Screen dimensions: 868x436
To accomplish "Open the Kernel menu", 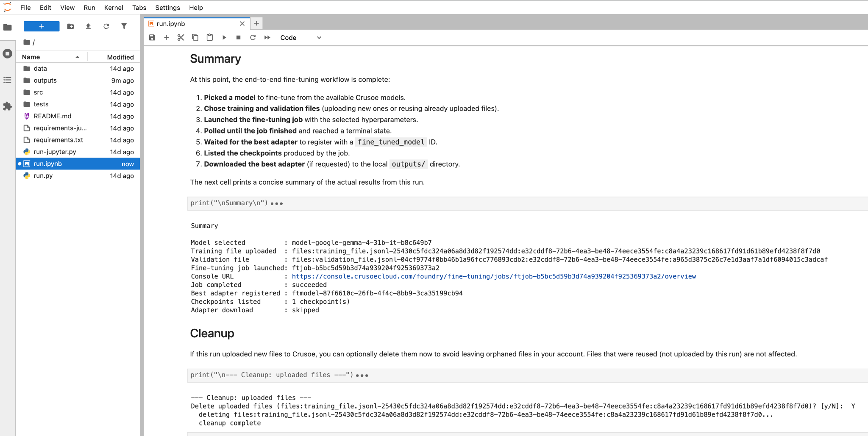I will click(114, 8).
